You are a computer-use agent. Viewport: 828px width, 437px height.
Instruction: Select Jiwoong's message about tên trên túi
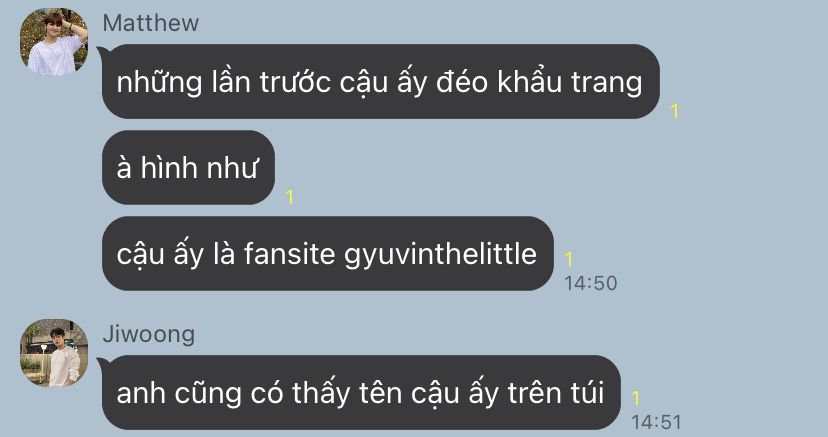tap(361, 392)
